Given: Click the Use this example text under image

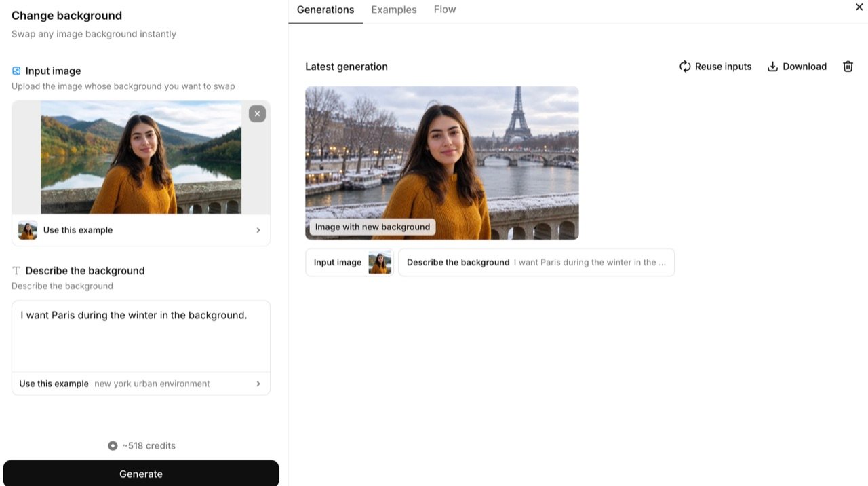Looking at the screenshot, I should click(78, 230).
